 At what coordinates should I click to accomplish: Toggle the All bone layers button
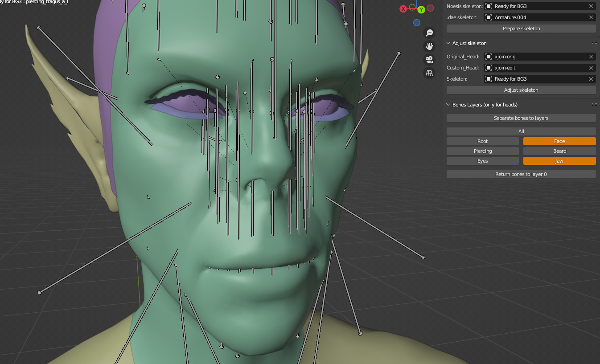tap(521, 131)
